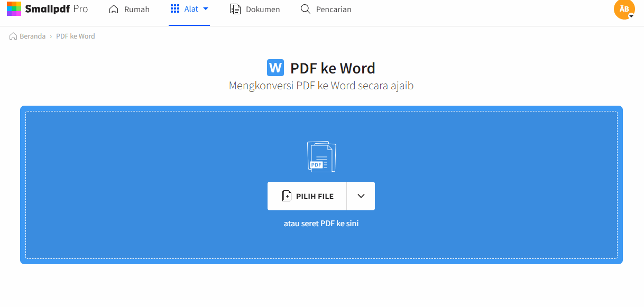Click the blue Word W icon
The image size is (644, 307).
pyautogui.click(x=275, y=68)
